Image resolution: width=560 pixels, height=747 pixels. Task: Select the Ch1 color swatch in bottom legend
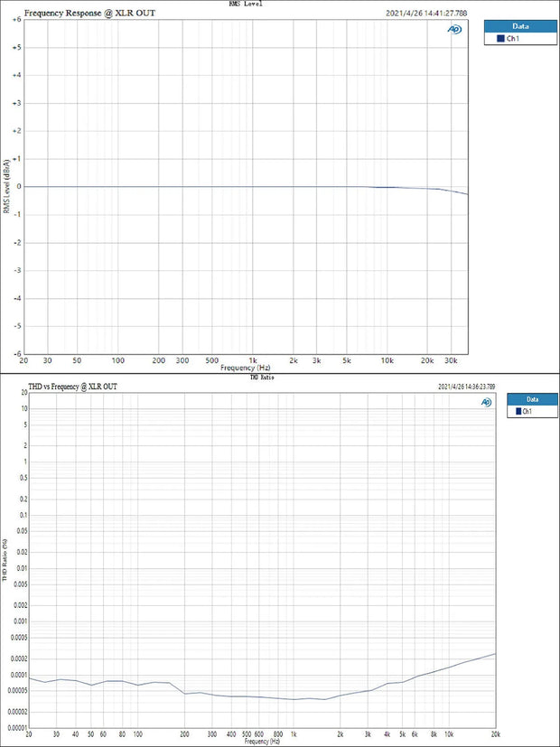tap(519, 411)
